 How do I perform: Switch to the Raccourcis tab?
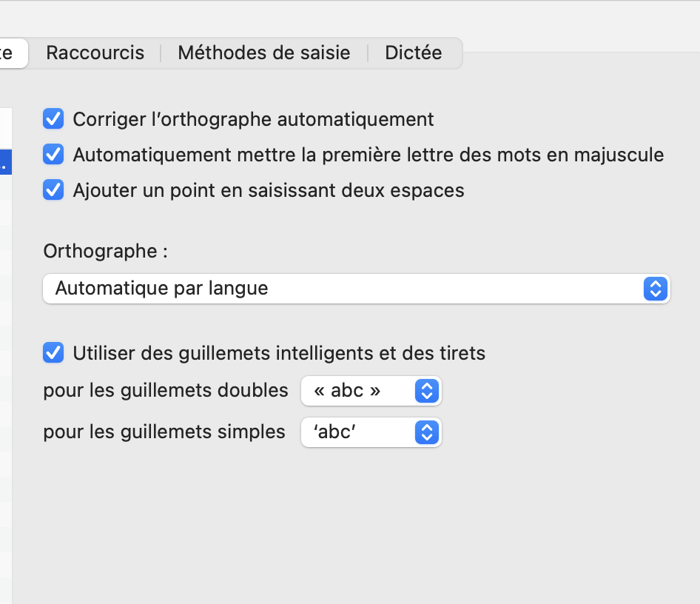pyautogui.click(x=95, y=53)
